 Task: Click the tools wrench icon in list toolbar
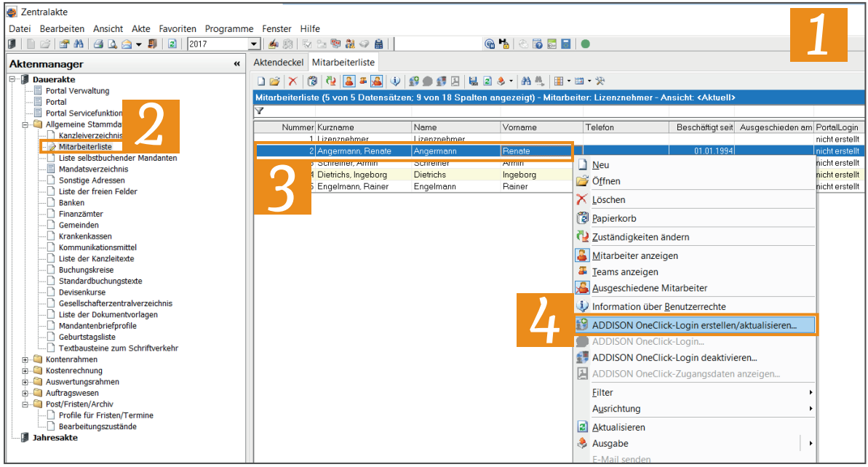[600, 81]
